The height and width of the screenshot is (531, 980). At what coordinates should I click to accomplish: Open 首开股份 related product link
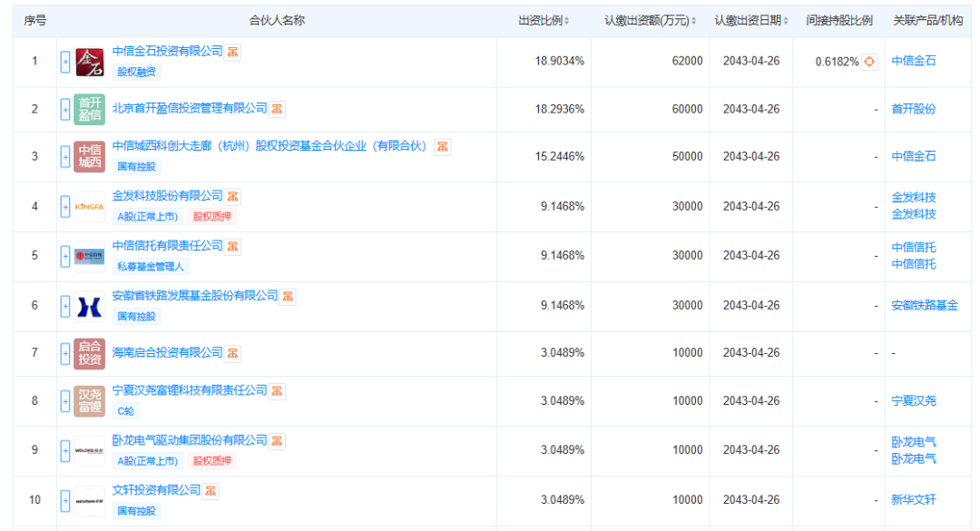click(914, 109)
